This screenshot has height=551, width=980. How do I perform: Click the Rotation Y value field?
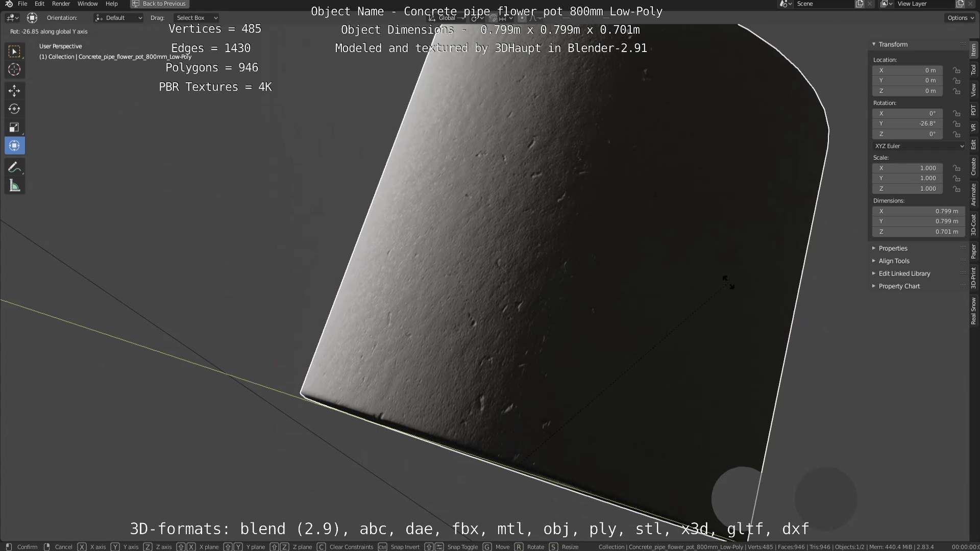pyautogui.click(x=907, y=124)
